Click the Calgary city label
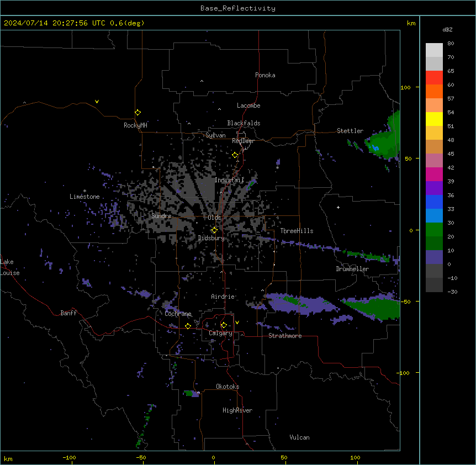Image resolution: width=476 pixels, height=465 pixels. (220, 333)
